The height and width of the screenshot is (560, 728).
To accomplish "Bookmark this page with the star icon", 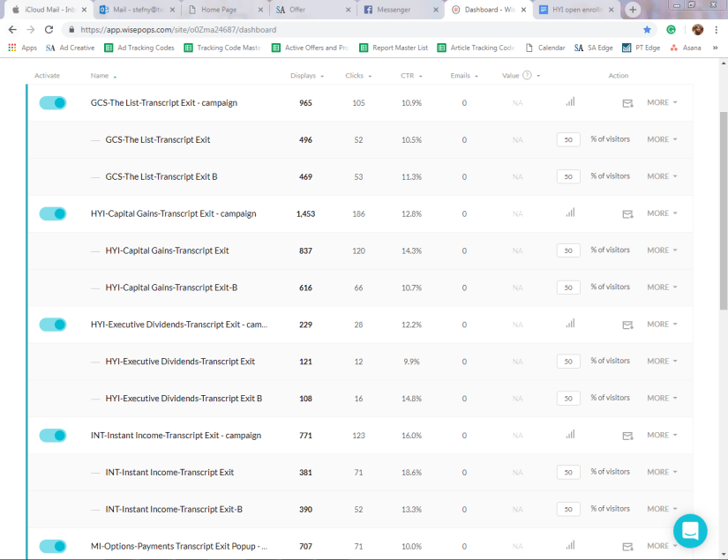I will point(647,29).
